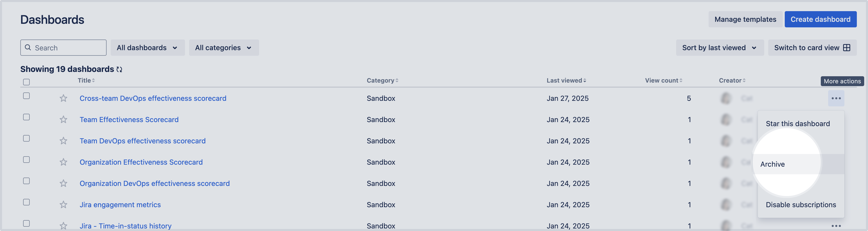Open the Manage templates button
The height and width of the screenshot is (231, 868).
pos(745,20)
